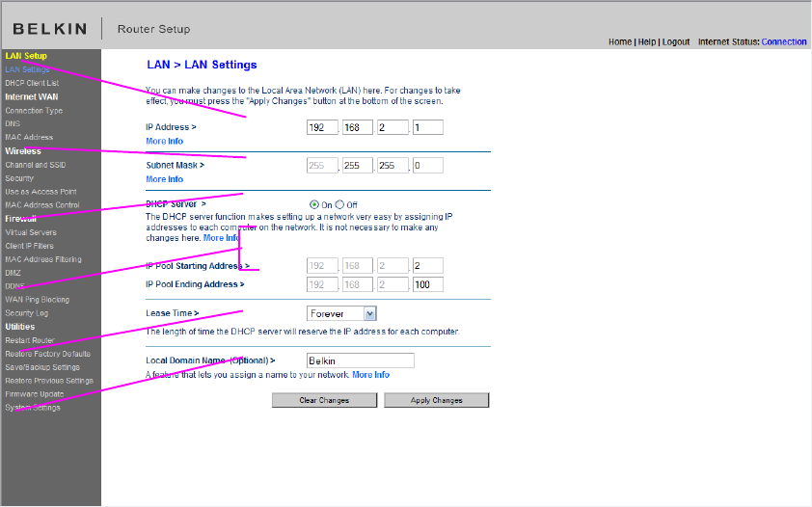Open MAC Address Control page

[41, 205]
